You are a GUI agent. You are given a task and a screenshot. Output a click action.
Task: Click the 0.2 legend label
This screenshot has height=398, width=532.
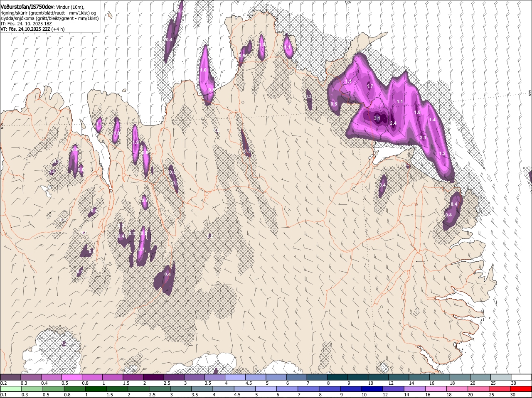3,383
